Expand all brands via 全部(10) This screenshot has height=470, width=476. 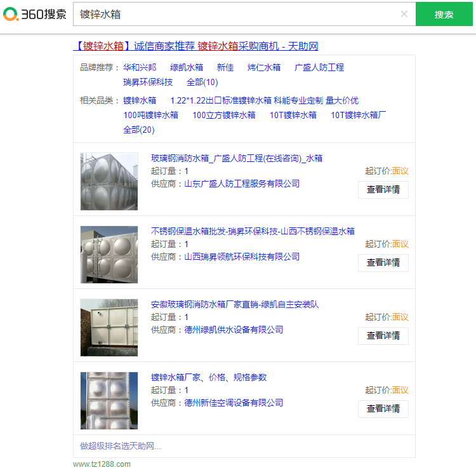coord(202,82)
